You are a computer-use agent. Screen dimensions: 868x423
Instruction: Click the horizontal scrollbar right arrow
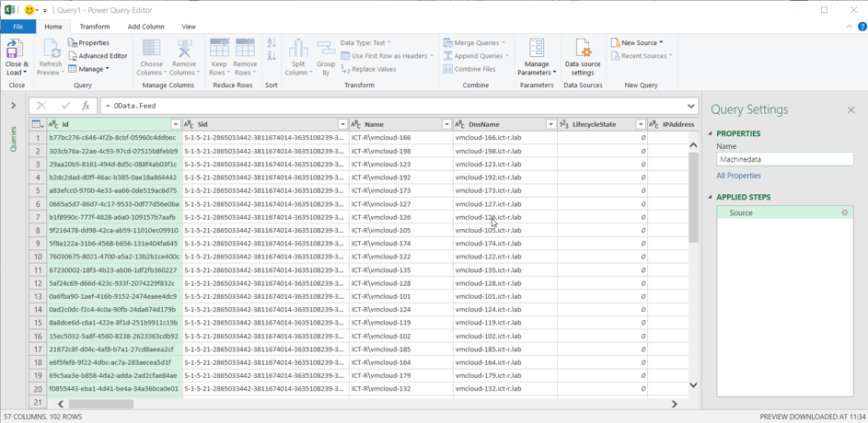pyautogui.click(x=675, y=405)
